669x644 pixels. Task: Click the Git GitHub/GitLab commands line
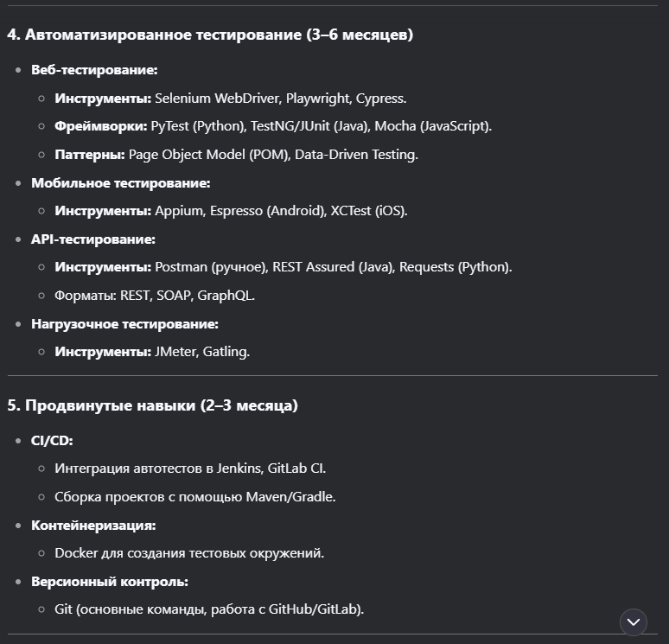click(x=209, y=609)
